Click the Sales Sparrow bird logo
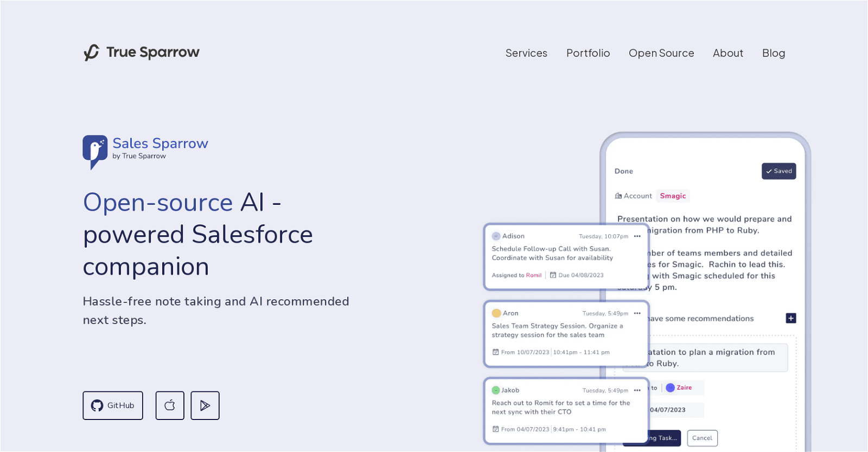The height and width of the screenshot is (452, 868). (x=95, y=151)
